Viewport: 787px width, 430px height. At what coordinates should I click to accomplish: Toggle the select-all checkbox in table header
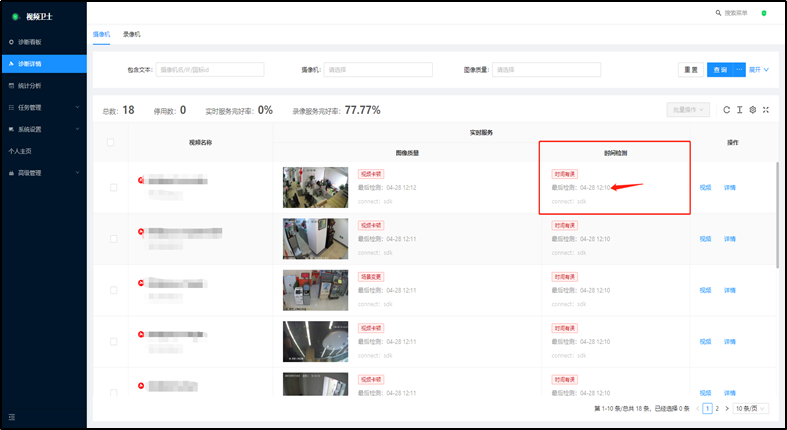click(110, 142)
